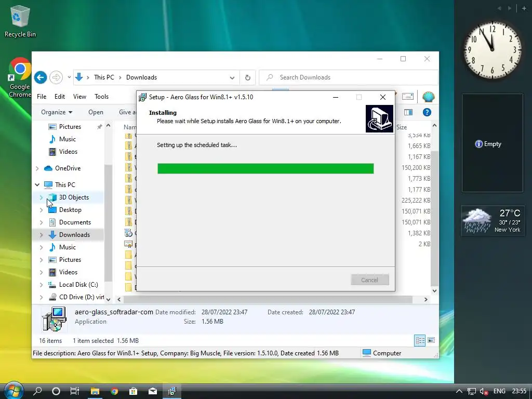Click the Search Downloads field

[x=349, y=77]
